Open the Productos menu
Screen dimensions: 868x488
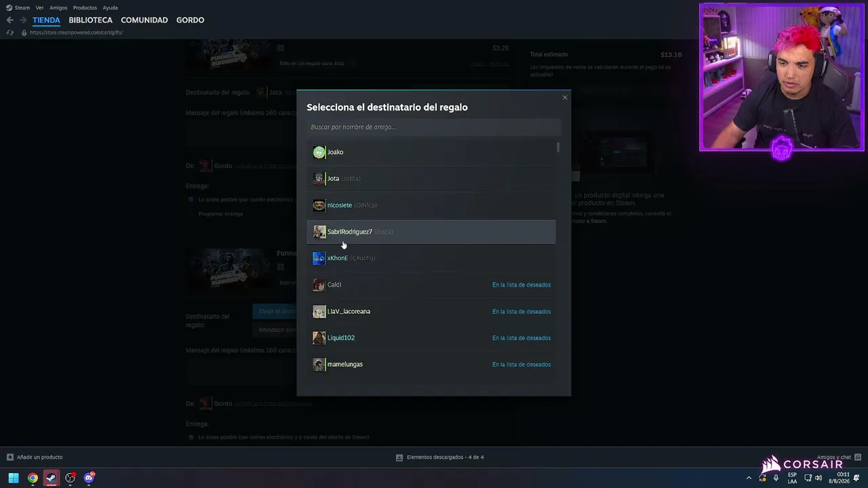(x=85, y=7)
